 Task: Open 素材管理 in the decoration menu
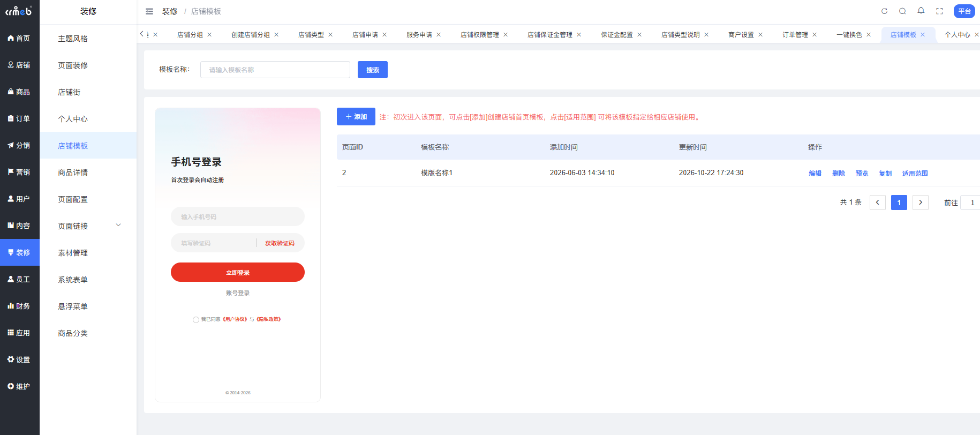(x=73, y=253)
